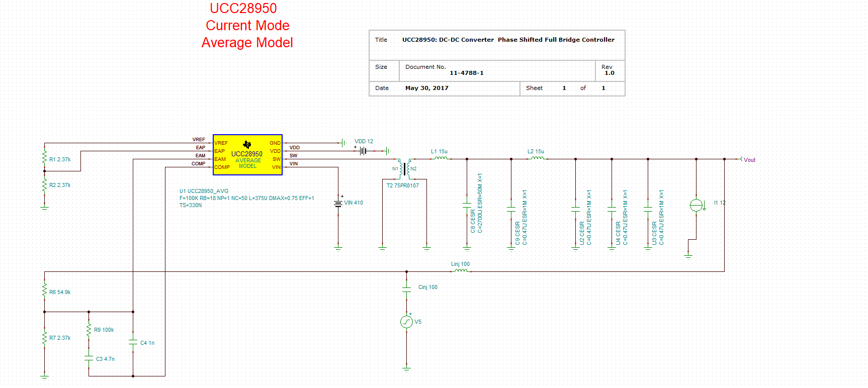Viewport: 868px width, 388px height.
Task: Click the Sheet label in title block
Action: 534,88
